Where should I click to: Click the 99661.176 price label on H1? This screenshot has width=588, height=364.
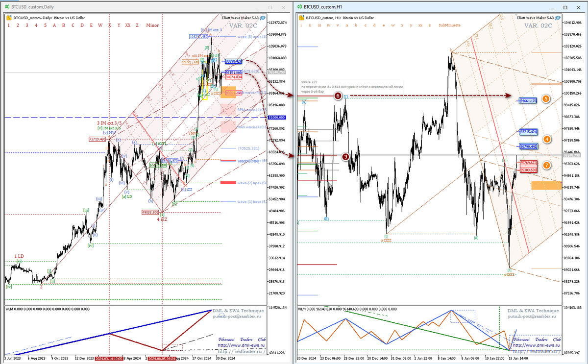coord(529,100)
